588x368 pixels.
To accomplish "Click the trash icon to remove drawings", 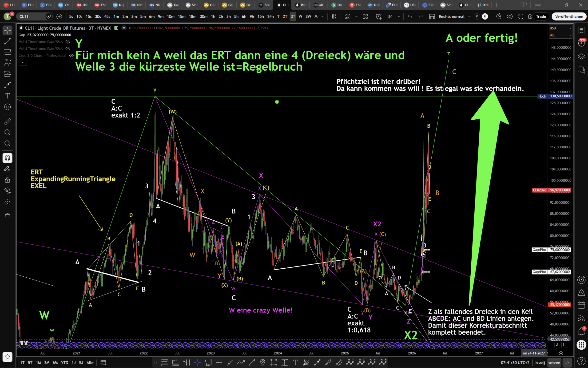I will [x=7, y=216].
